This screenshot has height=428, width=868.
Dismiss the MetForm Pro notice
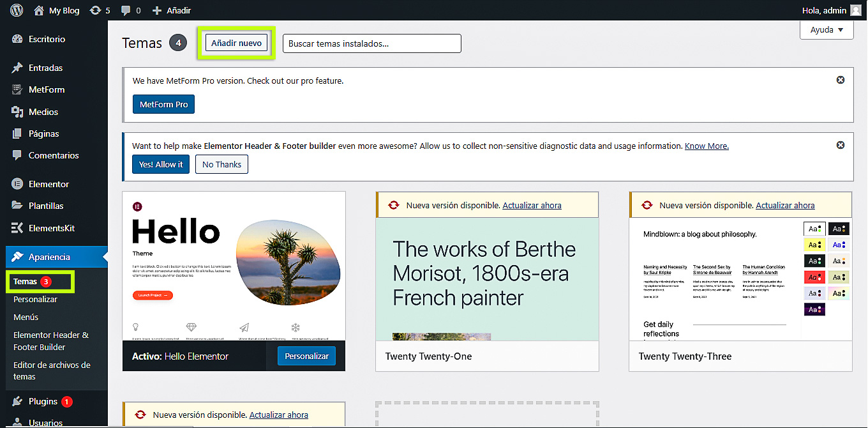(x=841, y=80)
